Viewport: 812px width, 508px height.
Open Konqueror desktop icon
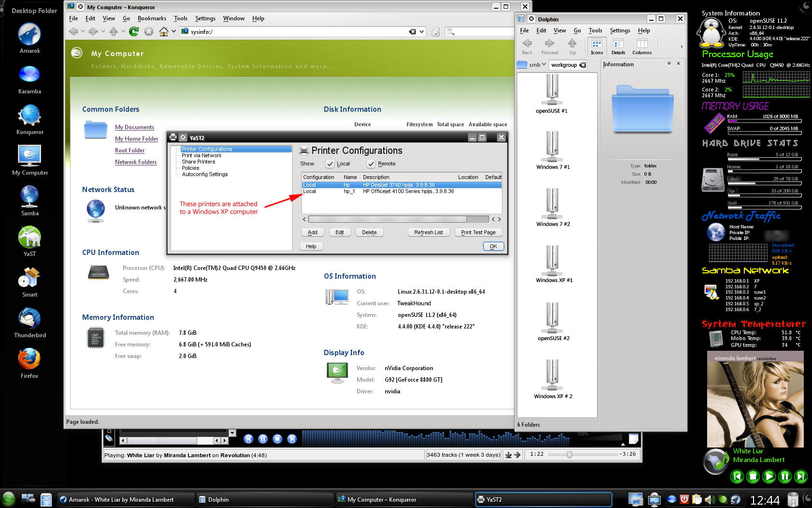(x=29, y=119)
